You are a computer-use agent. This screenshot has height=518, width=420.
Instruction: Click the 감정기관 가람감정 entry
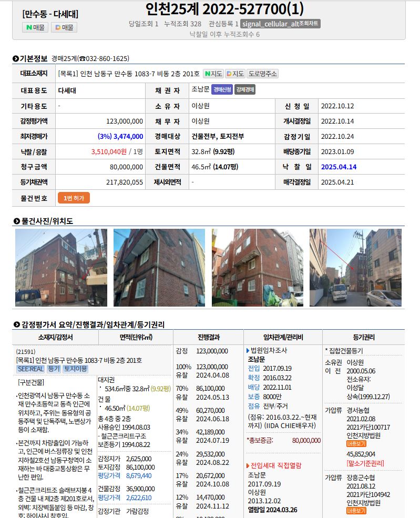[124, 511]
